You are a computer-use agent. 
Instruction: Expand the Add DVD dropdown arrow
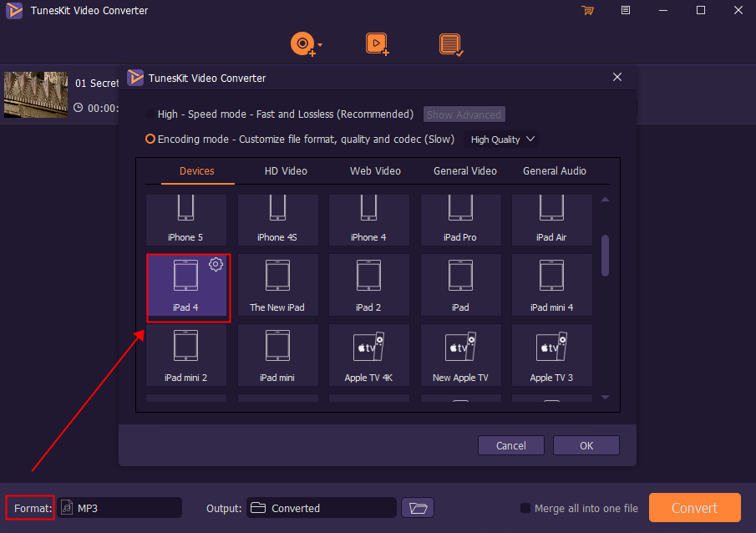[x=320, y=45]
